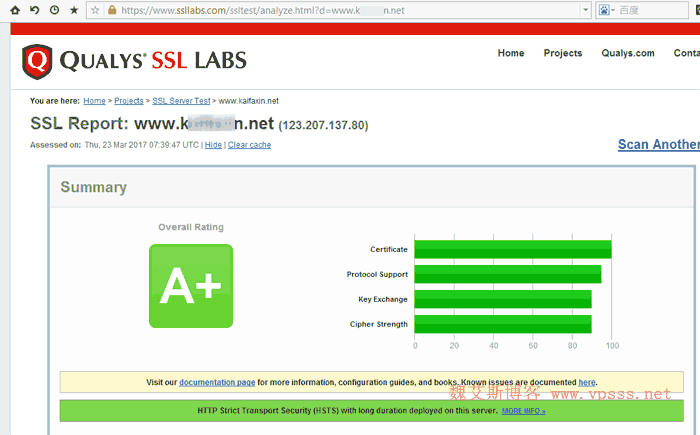This screenshot has width=700, height=435.
Task: Click MORE INFO link in HSTS banner
Action: pos(523,411)
